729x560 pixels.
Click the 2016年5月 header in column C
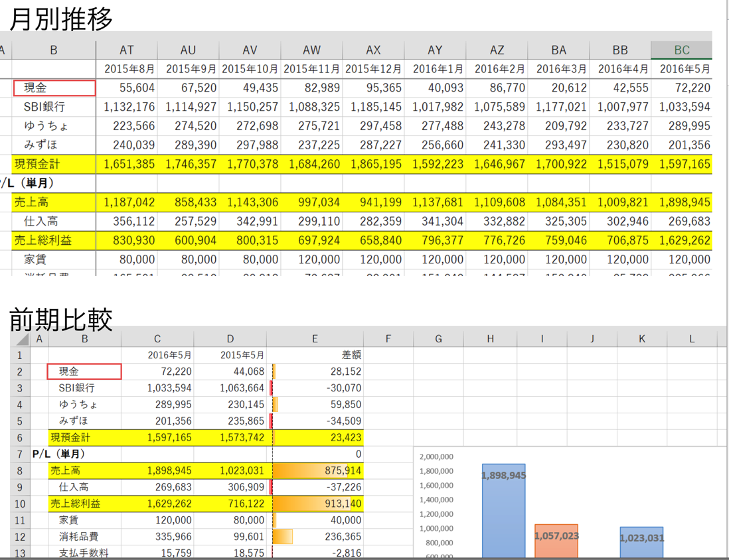coord(157,355)
